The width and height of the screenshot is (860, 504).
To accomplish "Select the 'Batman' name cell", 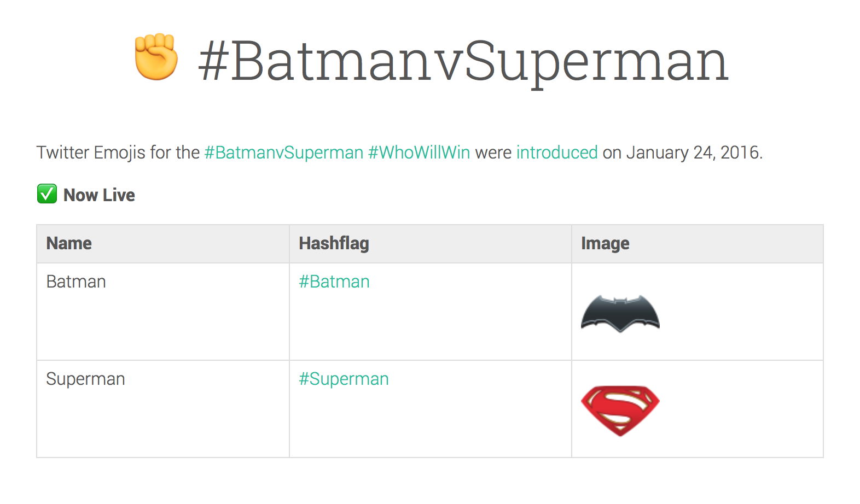I will click(76, 282).
